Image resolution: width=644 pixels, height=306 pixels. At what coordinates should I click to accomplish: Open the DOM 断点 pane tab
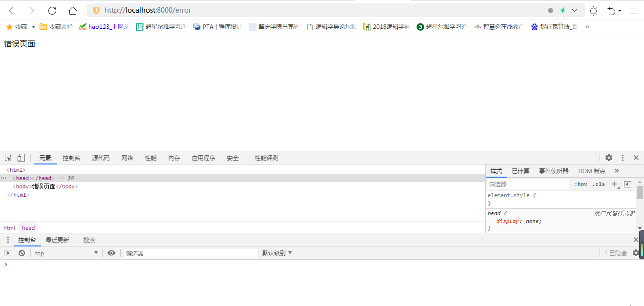point(592,171)
